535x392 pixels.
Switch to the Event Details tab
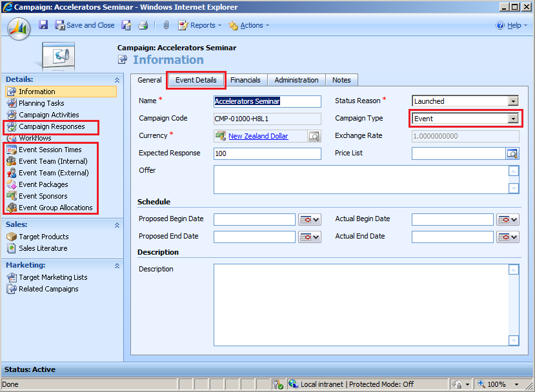pyautogui.click(x=196, y=80)
